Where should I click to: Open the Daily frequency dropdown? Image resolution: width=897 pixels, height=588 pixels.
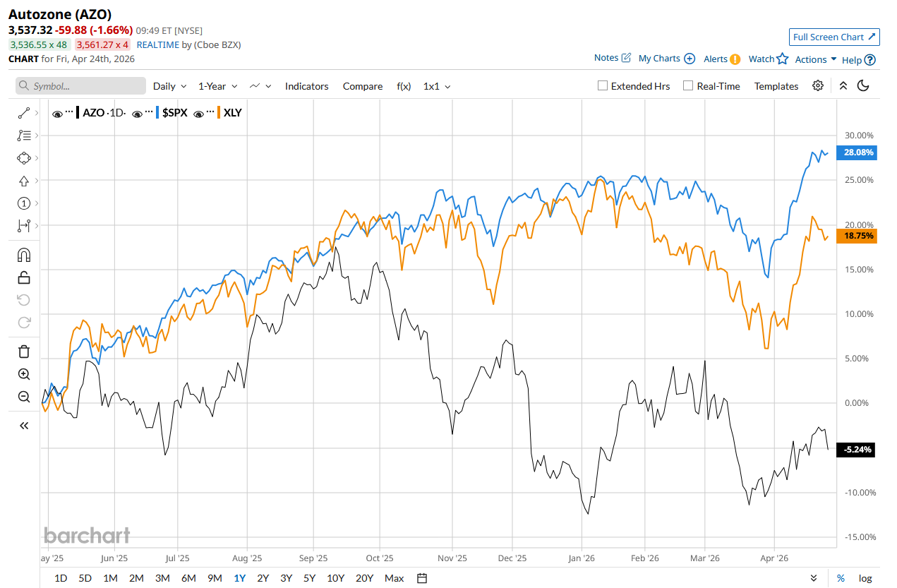point(169,86)
